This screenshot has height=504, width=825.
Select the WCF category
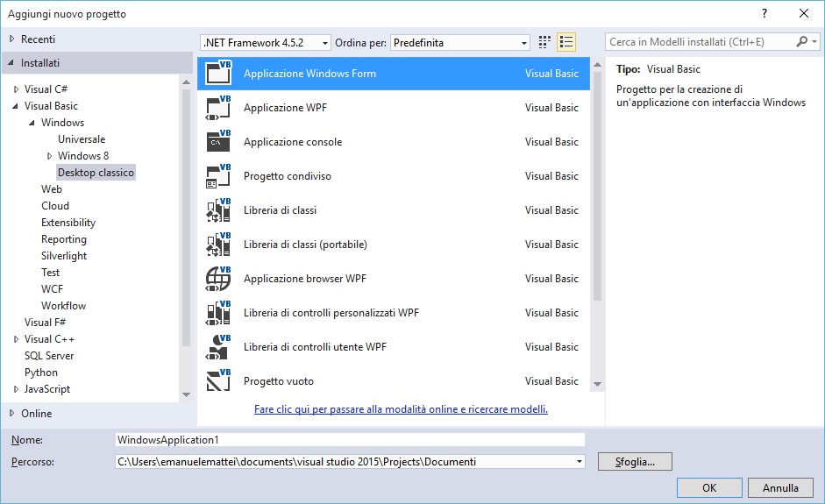pyautogui.click(x=52, y=289)
